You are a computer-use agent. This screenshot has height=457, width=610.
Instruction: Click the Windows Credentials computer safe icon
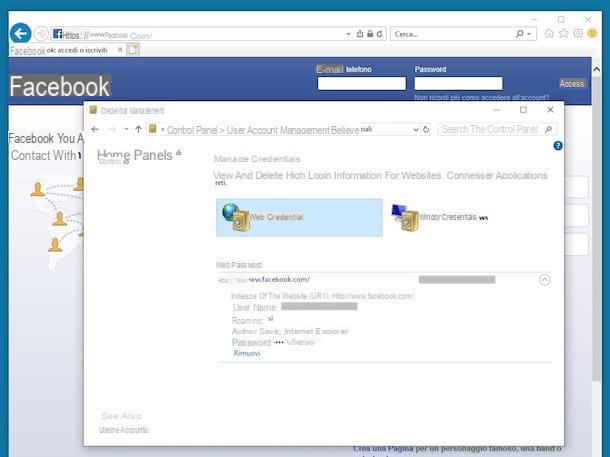pos(405,217)
